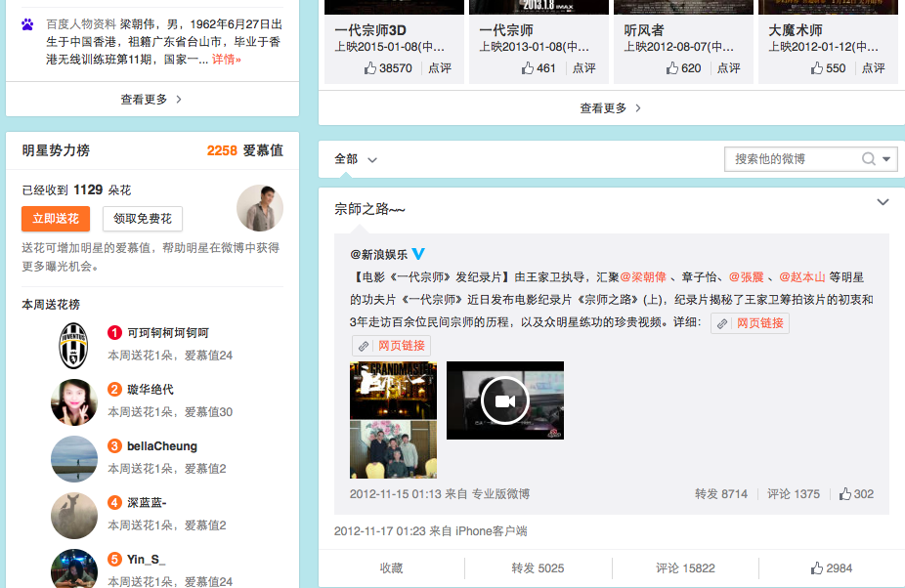The image size is (905, 588).
Task: Like the movie 听风者 thumbs-up icon
Action: pos(672,68)
